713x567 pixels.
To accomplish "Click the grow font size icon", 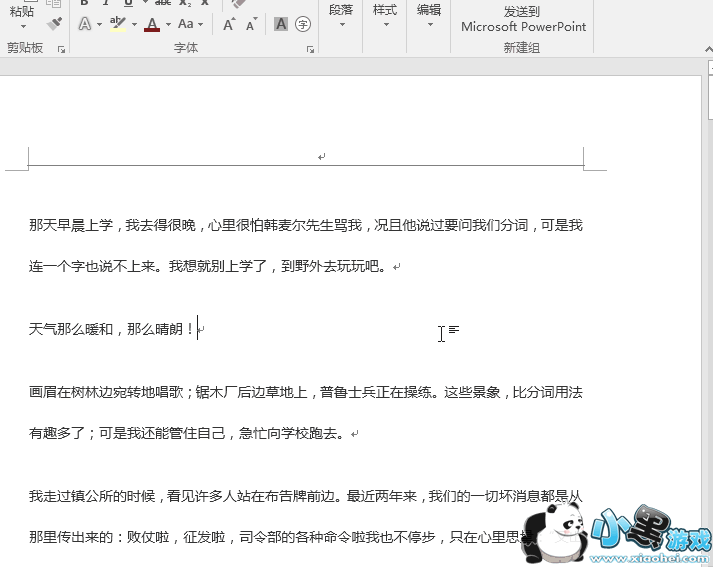I will coord(229,24).
